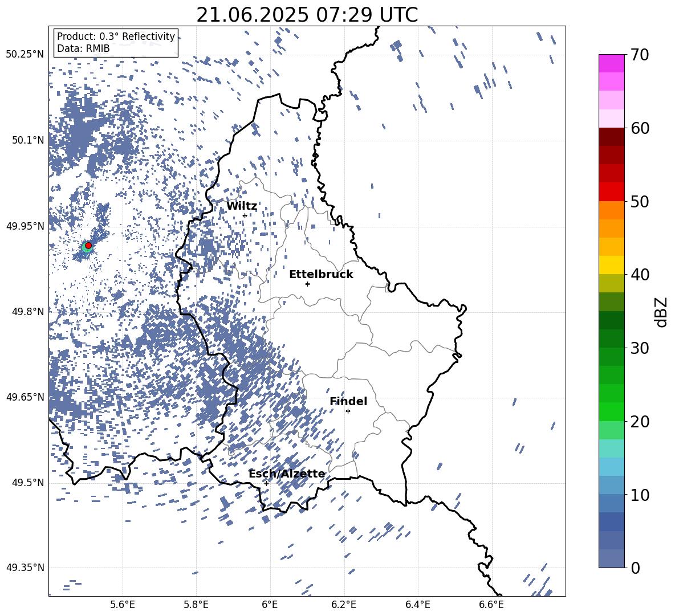Click the 49.95°N latitude label
This screenshot has height=616, width=675.
coord(26,226)
